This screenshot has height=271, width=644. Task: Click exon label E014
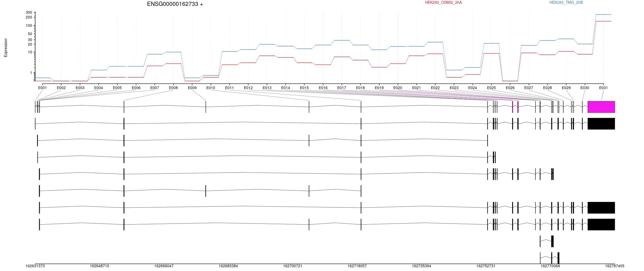pyautogui.click(x=286, y=88)
